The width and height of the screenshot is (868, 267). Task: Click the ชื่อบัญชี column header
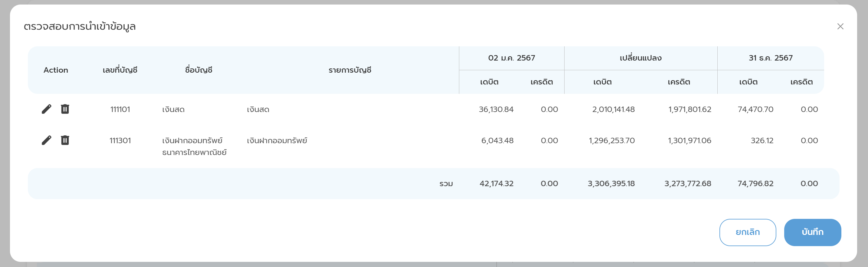[x=198, y=70]
